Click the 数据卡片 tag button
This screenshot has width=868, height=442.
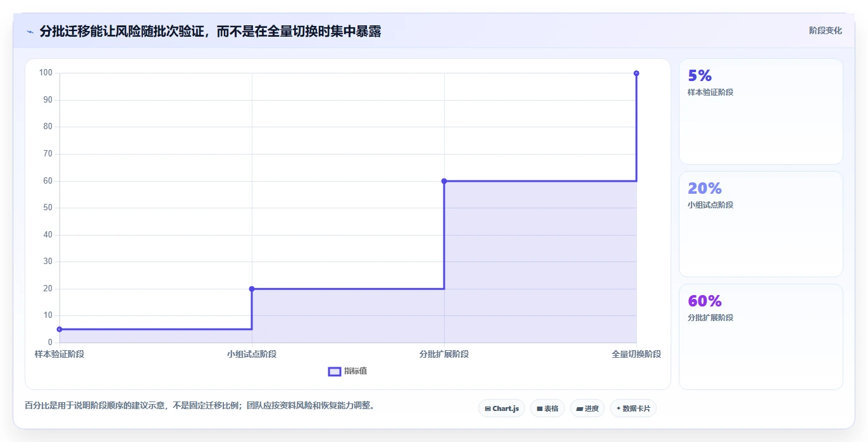point(633,408)
